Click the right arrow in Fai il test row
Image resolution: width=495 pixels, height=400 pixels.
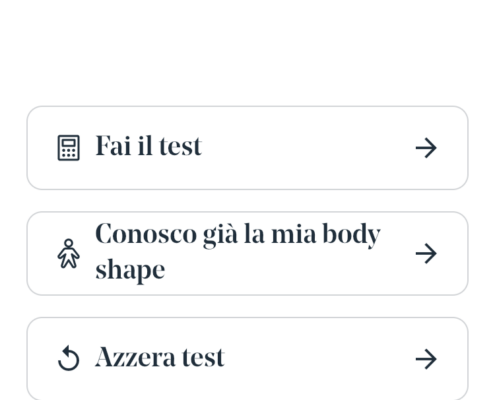pos(426,148)
